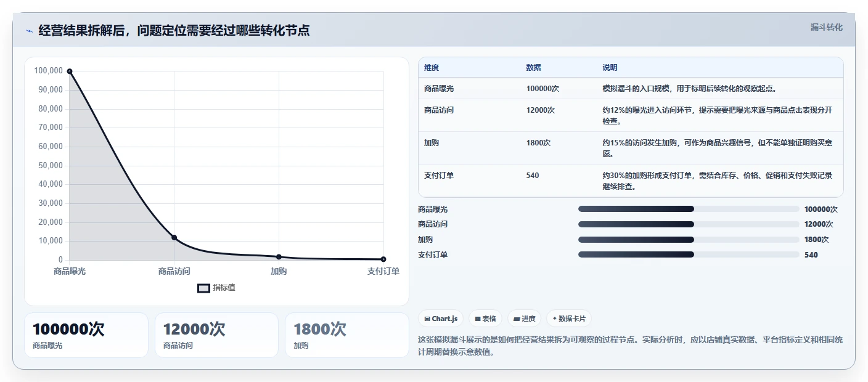The width and height of the screenshot is (868, 382).
Task: Click the 说明 table column header
Action: tap(610, 68)
